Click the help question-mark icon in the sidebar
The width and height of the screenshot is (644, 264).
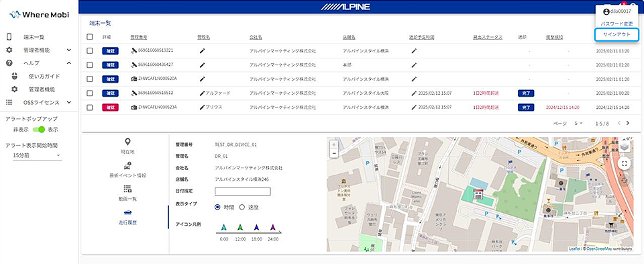[x=9, y=63]
